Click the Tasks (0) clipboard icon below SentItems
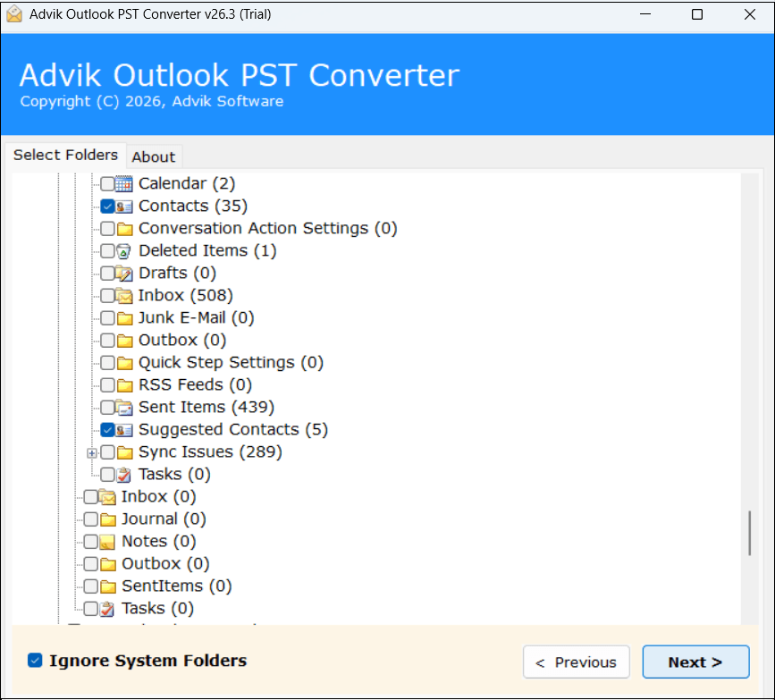The width and height of the screenshot is (775, 700). pyautogui.click(x=107, y=609)
